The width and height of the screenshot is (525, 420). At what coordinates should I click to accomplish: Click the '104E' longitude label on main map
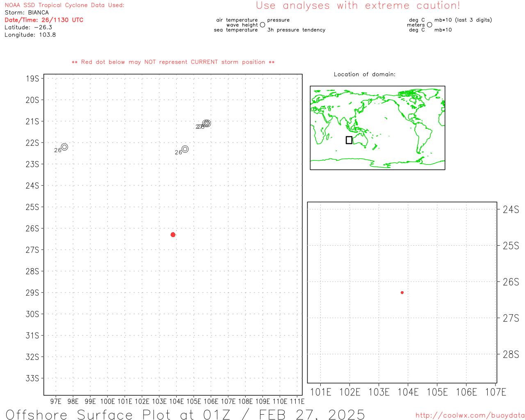176,402
